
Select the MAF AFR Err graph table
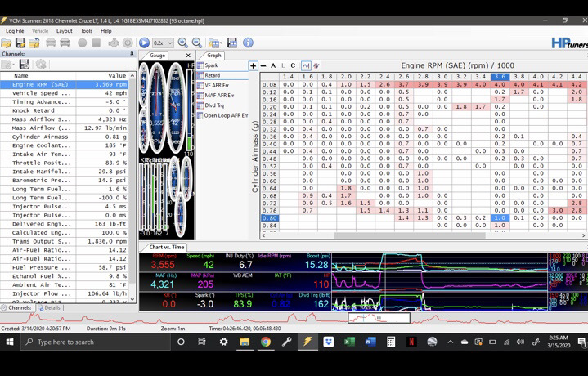click(219, 96)
